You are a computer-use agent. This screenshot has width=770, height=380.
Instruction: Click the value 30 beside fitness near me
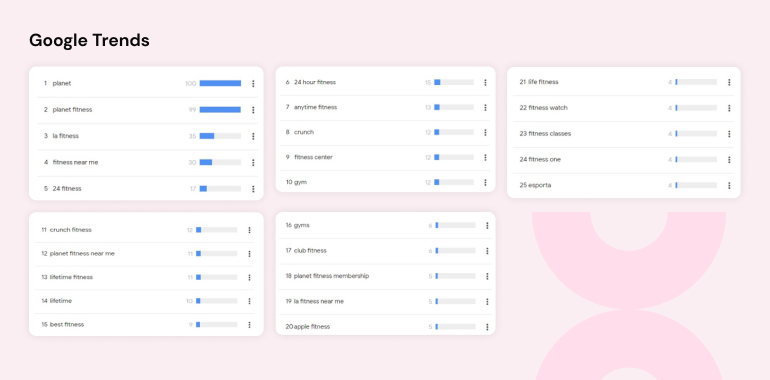tap(192, 163)
